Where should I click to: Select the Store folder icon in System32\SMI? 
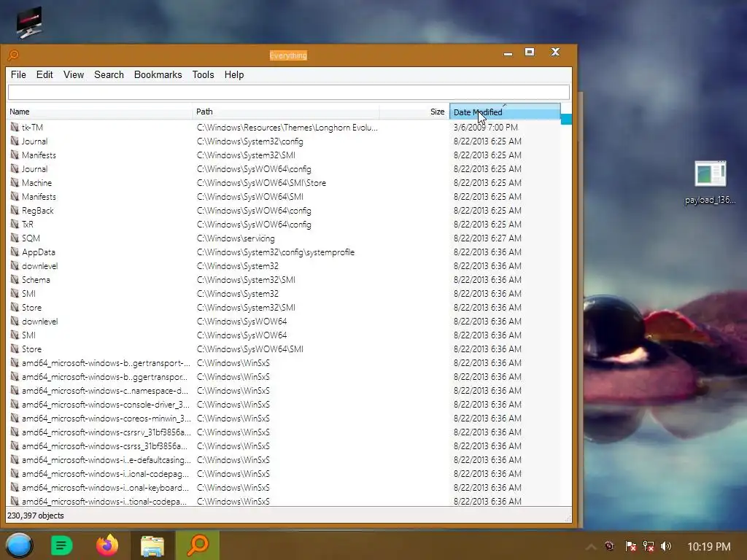15,307
